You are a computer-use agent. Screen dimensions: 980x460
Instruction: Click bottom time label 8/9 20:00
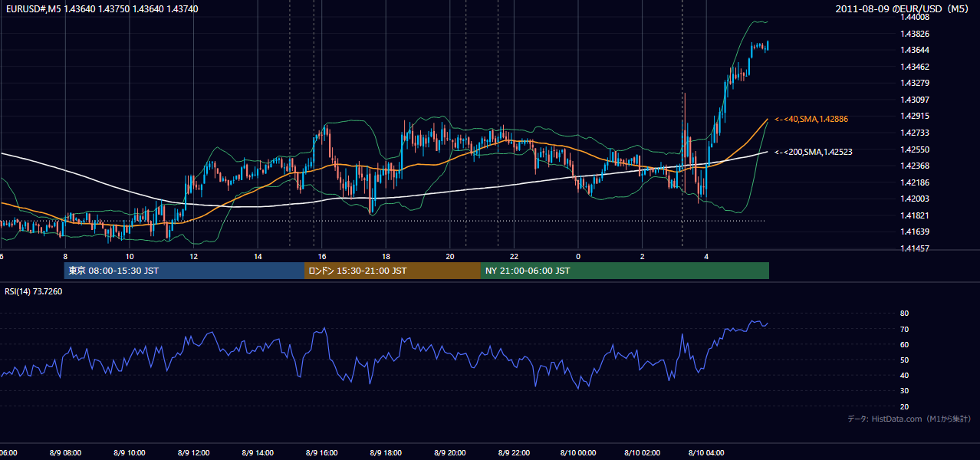[x=450, y=453]
